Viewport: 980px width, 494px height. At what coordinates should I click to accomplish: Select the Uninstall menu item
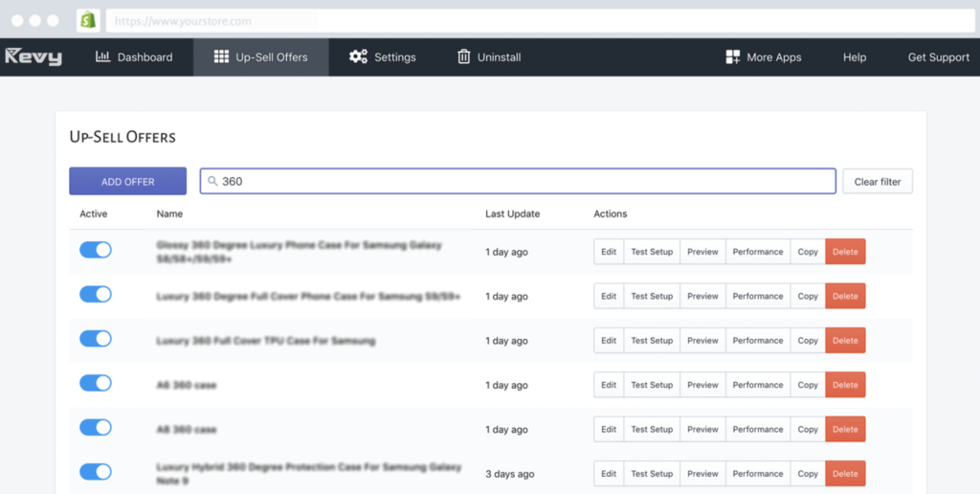[489, 56]
